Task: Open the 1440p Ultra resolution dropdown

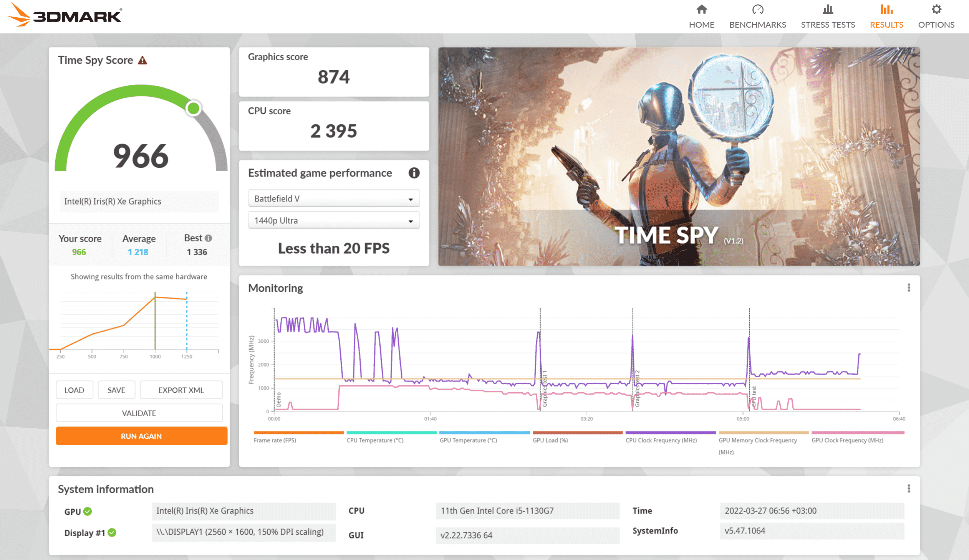Action: (333, 221)
